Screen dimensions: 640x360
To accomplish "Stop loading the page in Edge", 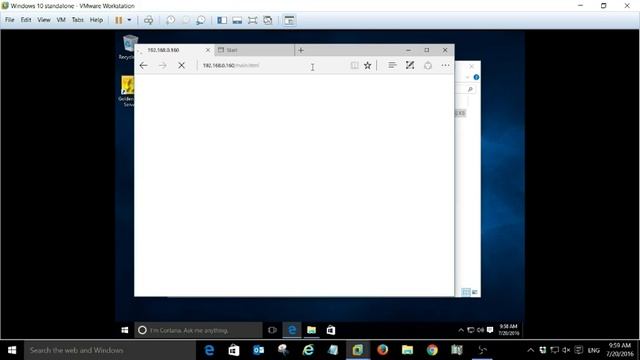I will 182,65.
